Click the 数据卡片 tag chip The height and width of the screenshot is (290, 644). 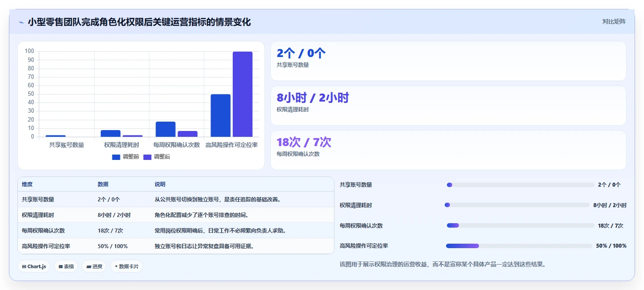(127, 266)
